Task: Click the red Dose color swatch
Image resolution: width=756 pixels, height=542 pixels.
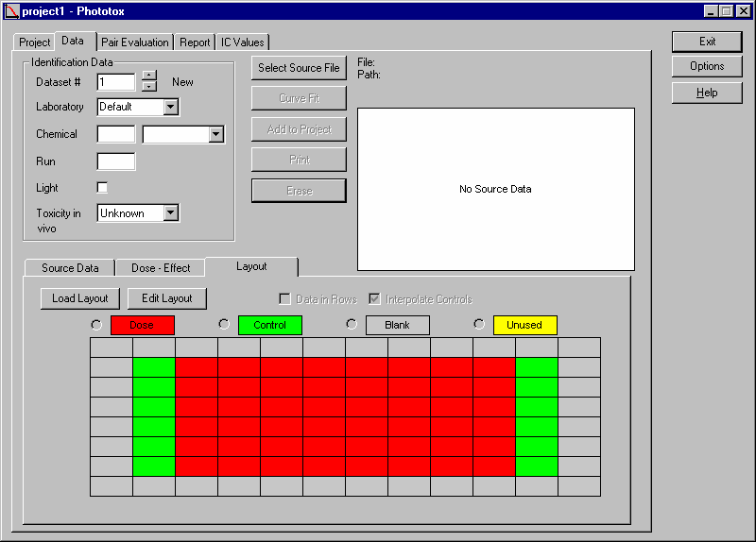Action: click(143, 325)
